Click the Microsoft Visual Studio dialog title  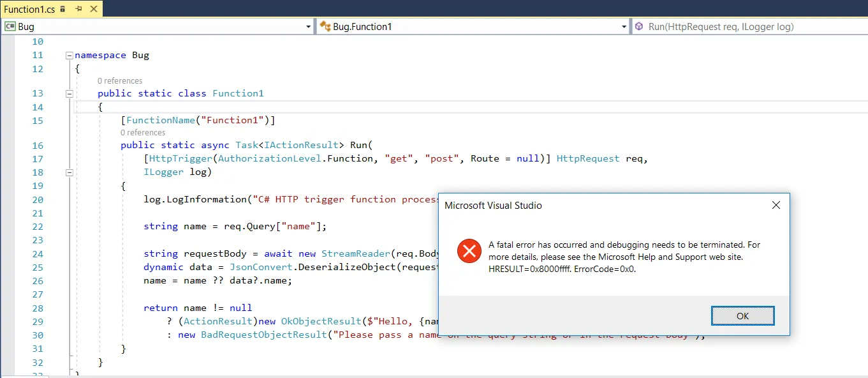493,206
